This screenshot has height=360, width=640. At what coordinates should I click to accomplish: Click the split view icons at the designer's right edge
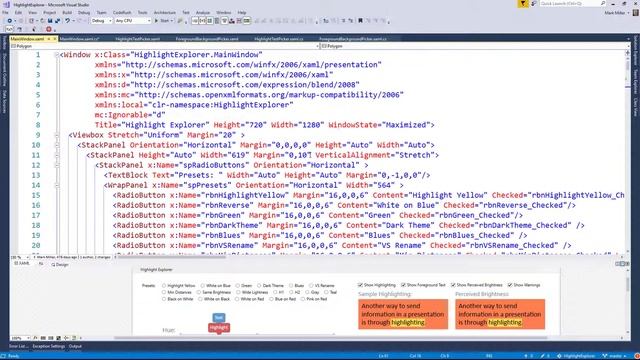tap(622, 264)
